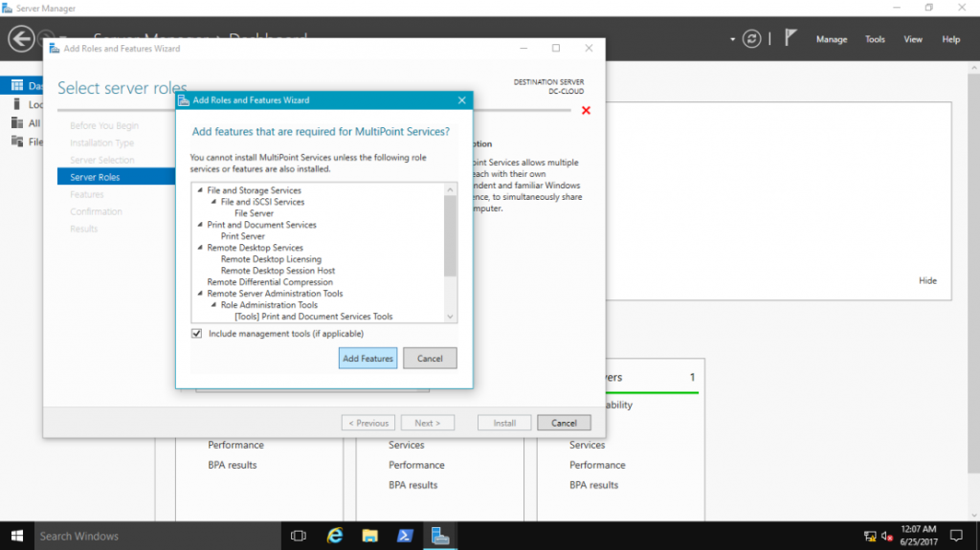Select File and Storage Services sidebar icon
Viewport: 980px width, 550px height.
17,142
